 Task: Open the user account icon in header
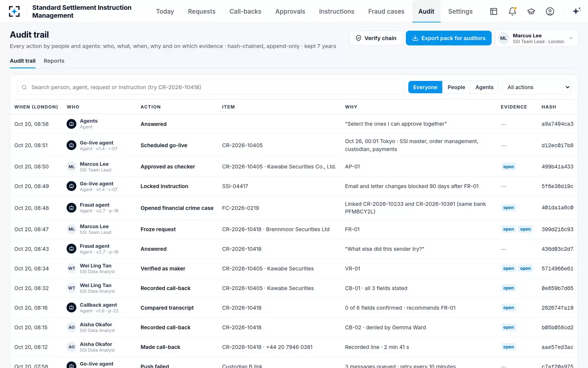pos(550,11)
